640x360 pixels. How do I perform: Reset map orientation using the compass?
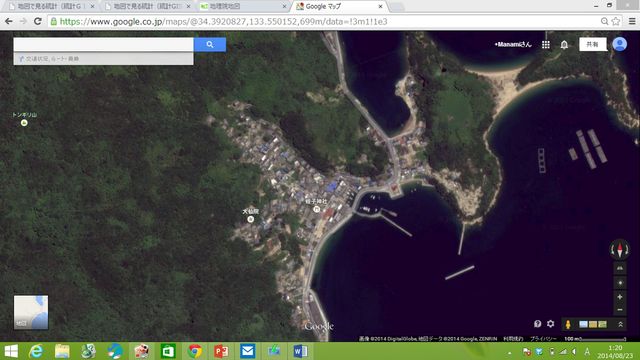(620, 249)
